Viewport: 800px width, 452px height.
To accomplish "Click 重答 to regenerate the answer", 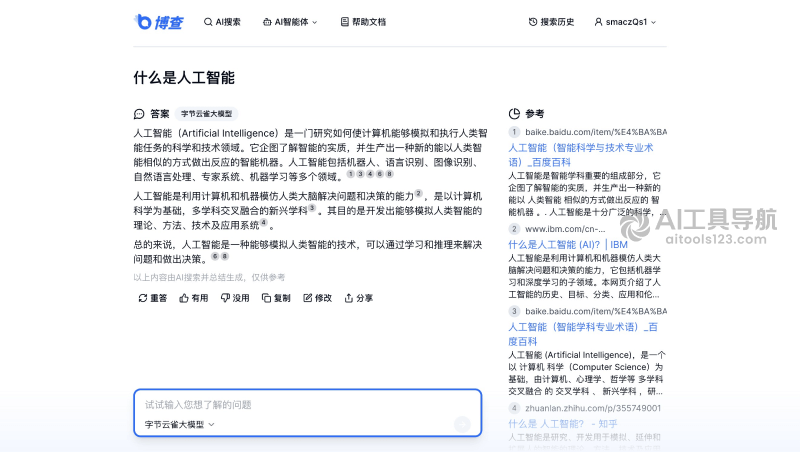I will click(x=153, y=298).
